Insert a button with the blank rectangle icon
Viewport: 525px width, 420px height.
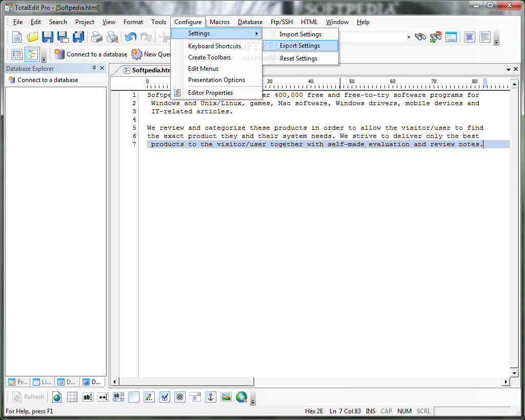(134, 397)
